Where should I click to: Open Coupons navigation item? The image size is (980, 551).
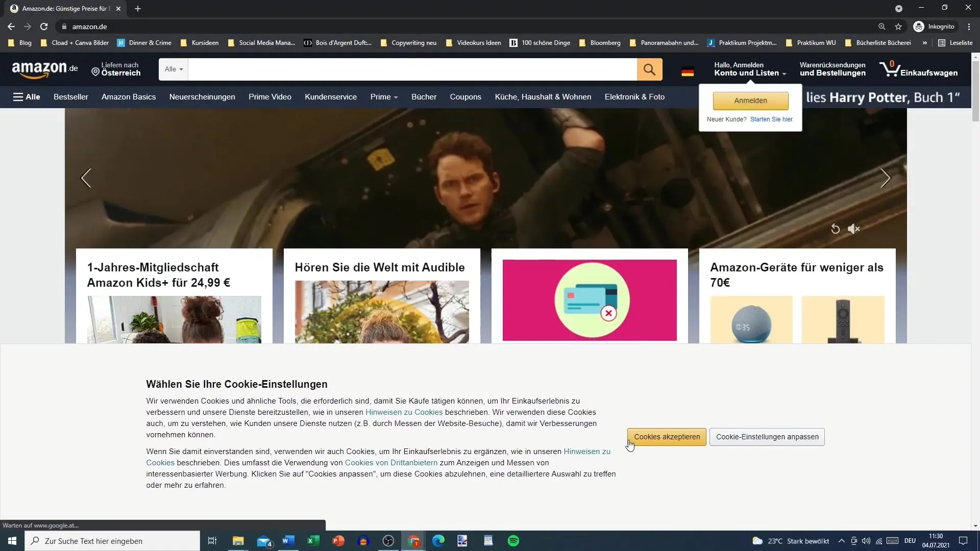coord(465,97)
